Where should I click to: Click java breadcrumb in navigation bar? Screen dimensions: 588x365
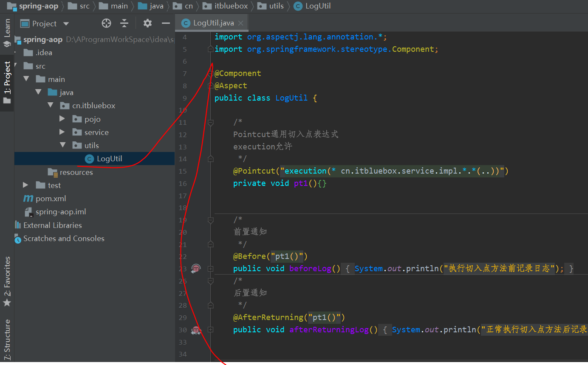[x=151, y=6]
